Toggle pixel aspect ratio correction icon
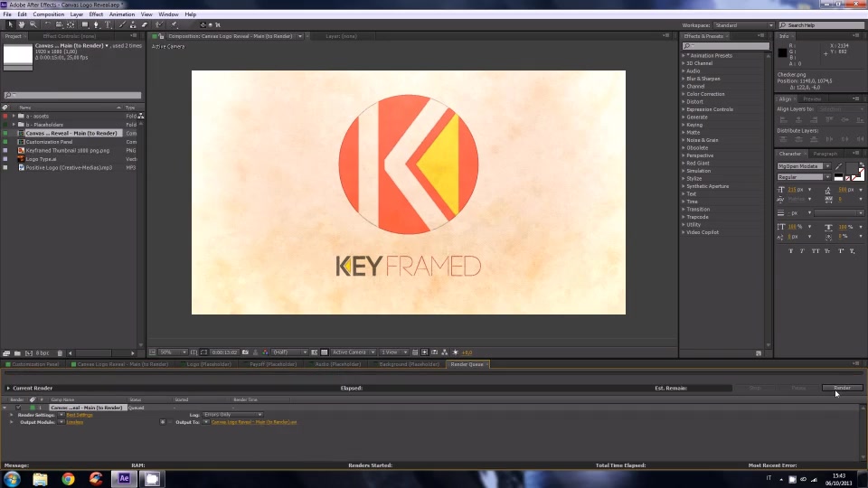 pyautogui.click(x=415, y=352)
